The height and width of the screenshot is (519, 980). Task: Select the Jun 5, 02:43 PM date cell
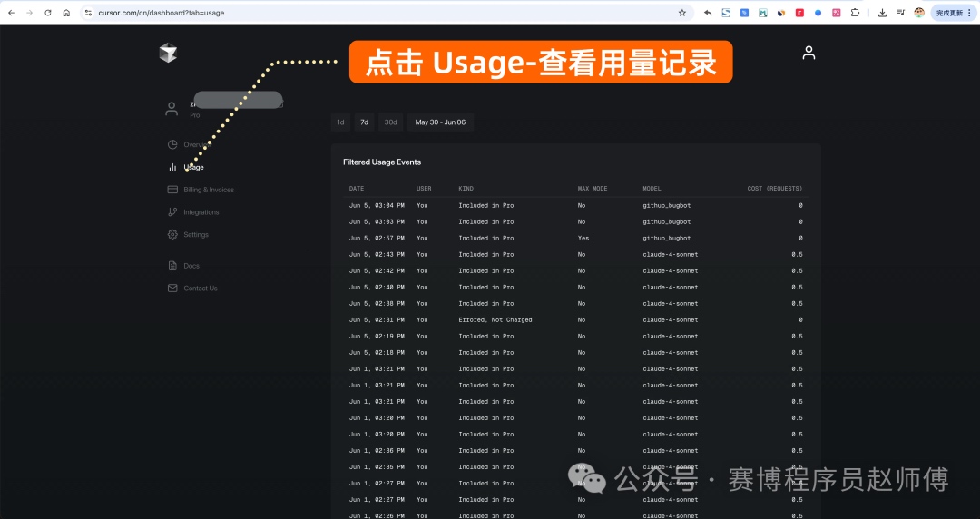click(377, 254)
